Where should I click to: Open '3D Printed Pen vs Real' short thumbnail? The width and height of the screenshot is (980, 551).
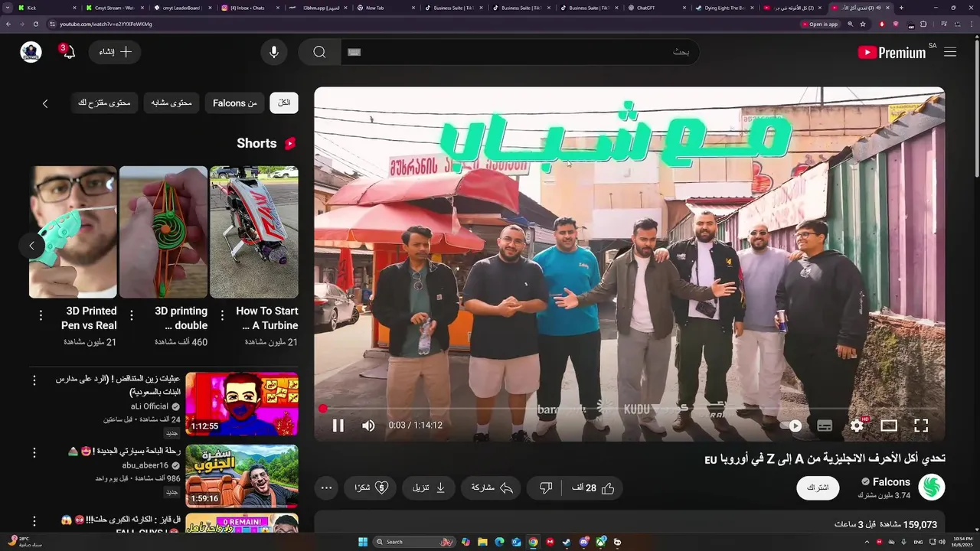pyautogui.click(x=73, y=232)
